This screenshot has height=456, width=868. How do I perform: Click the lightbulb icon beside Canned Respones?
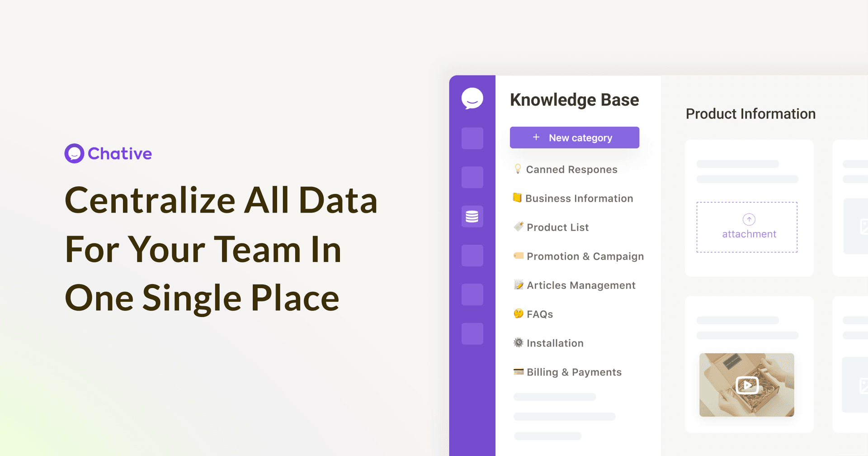[518, 169]
